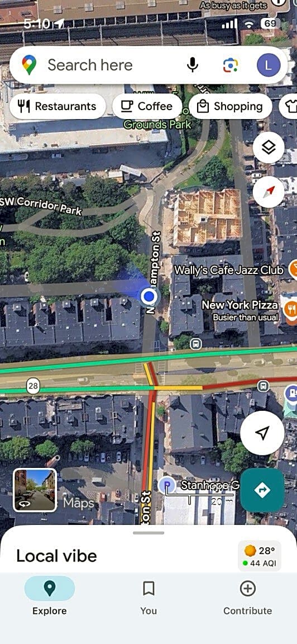
Task: Filter map by Shopping
Action: [x=230, y=106]
